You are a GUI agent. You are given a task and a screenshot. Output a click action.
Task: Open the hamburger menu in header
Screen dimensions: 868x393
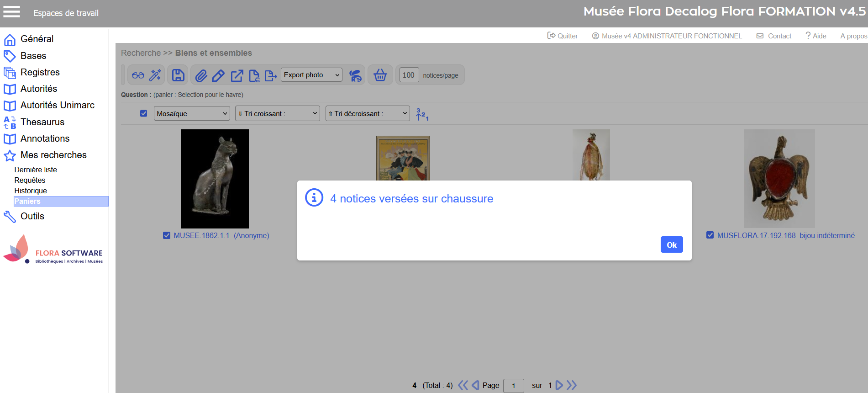pyautogui.click(x=12, y=12)
